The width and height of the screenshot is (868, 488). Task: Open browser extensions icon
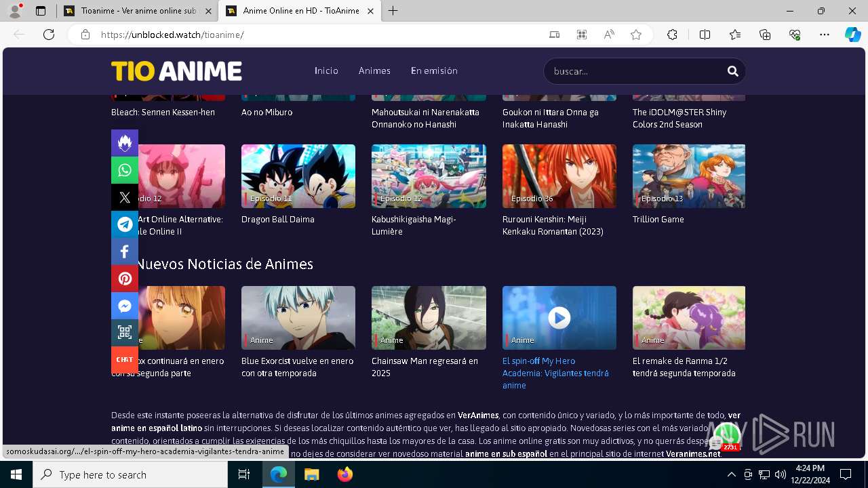pos(672,35)
